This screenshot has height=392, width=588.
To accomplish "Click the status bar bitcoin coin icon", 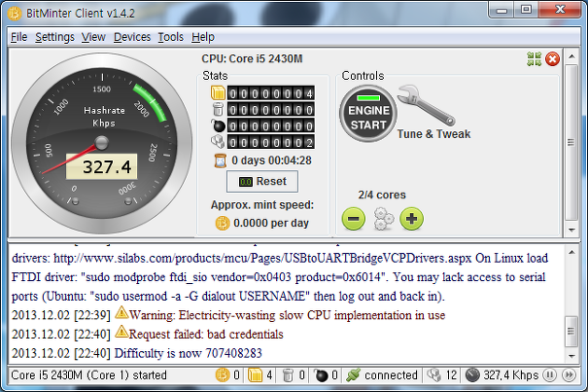I will pyautogui.click(x=222, y=375).
